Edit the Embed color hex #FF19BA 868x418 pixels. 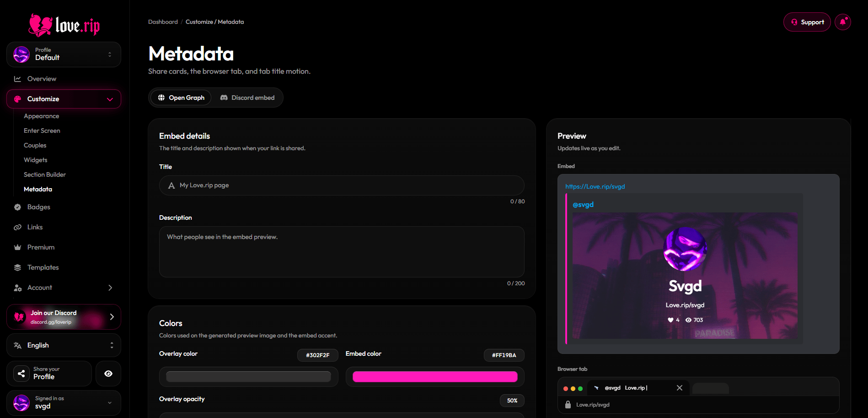pos(504,355)
